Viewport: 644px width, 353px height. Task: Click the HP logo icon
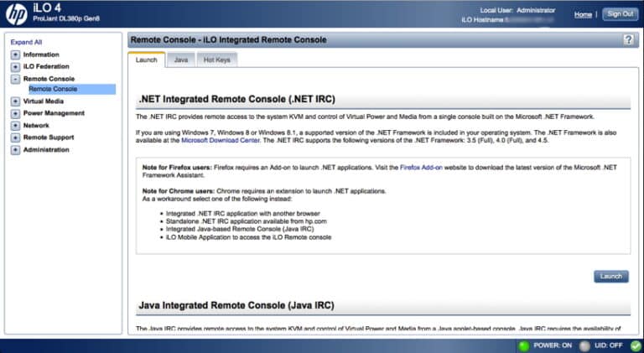17,14
